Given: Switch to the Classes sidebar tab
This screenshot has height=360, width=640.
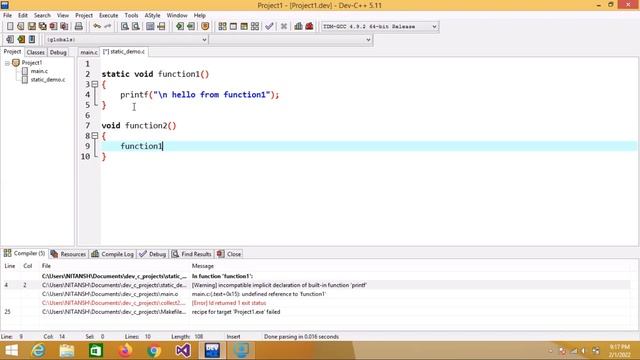Looking at the screenshot, I should (36, 52).
